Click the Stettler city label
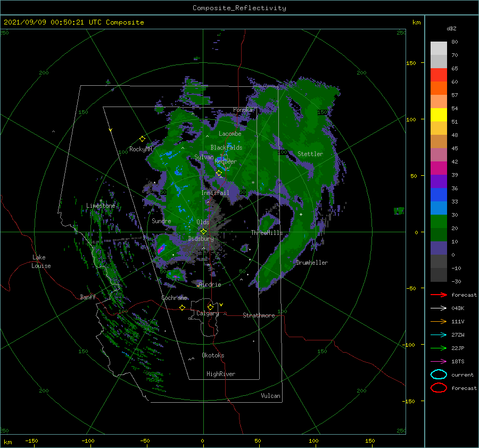Screen dimensions: 479x448 point(310,154)
